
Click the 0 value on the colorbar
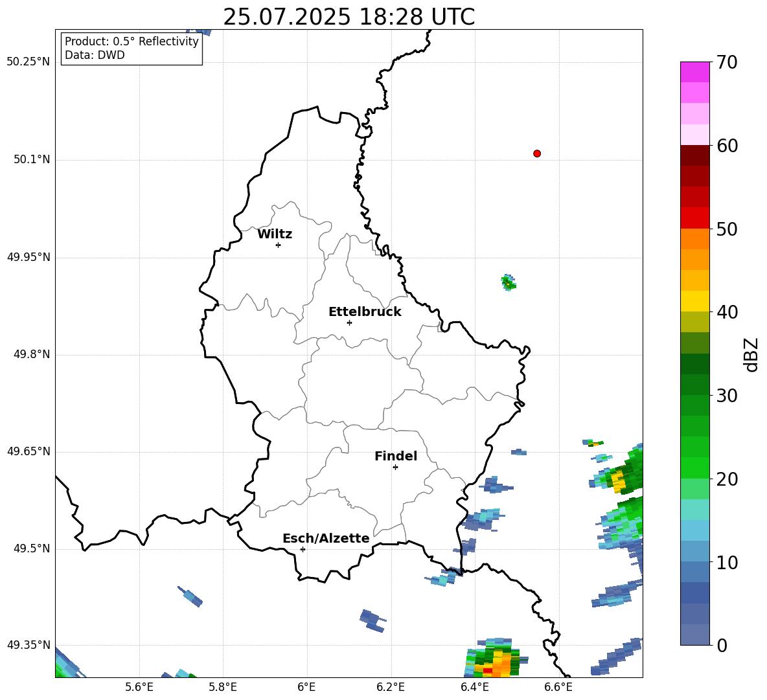tap(722, 645)
